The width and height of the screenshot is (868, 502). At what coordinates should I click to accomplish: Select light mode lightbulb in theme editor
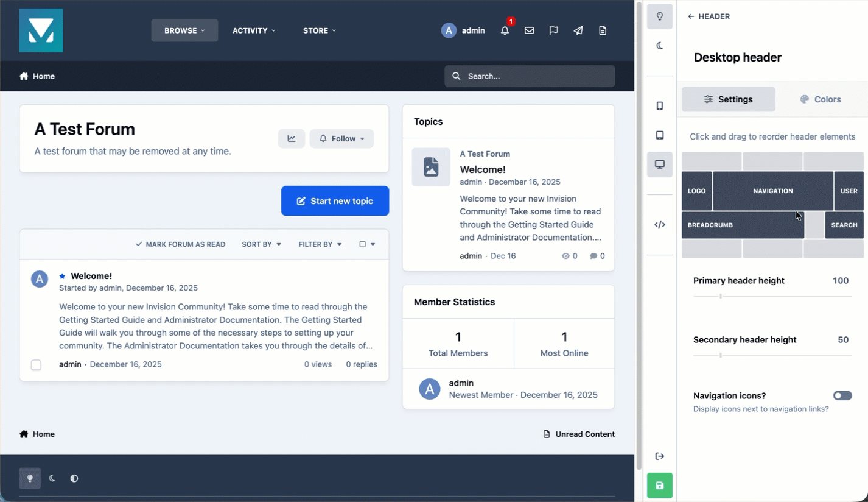click(660, 16)
